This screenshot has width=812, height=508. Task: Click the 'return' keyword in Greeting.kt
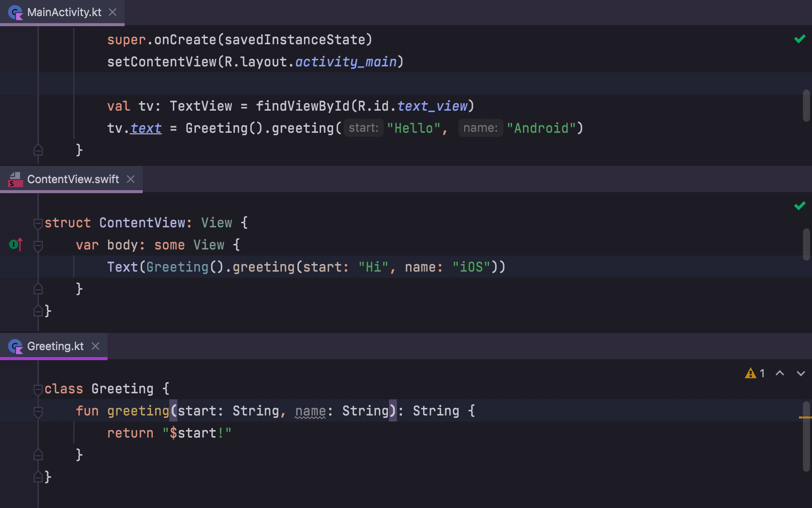point(130,433)
